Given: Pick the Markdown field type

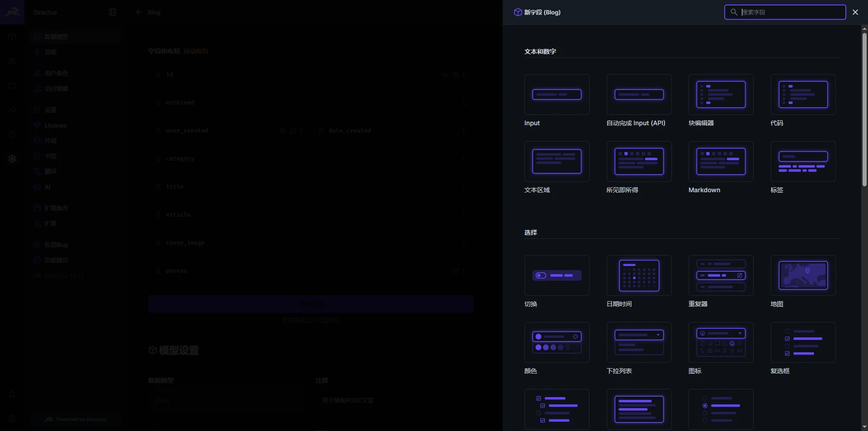Looking at the screenshot, I should [x=721, y=161].
